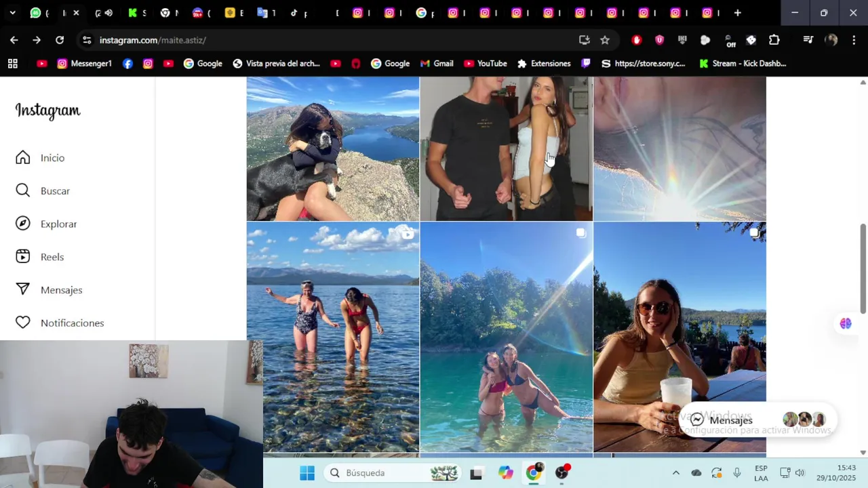The width and height of the screenshot is (868, 488).
Task: Open post of two women in turquoise water
Action: tap(506, 337)
